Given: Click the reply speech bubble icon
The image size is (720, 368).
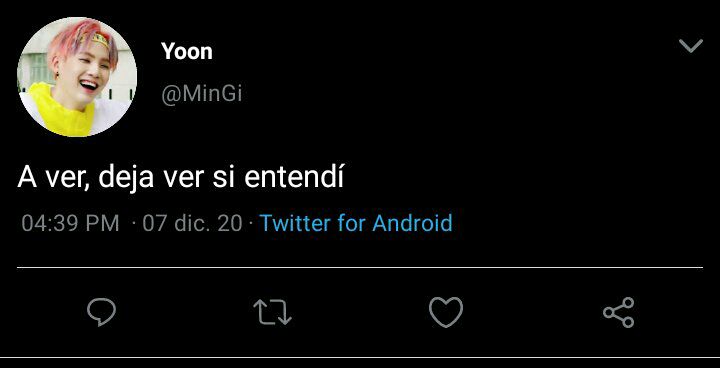Looking at the screenshot, I should 101,312.
